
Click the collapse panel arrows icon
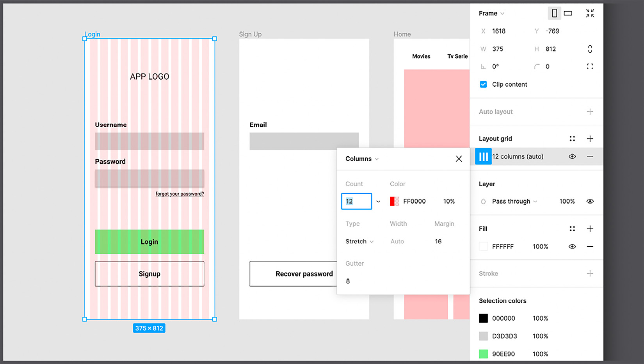click(x=590, y=13)
